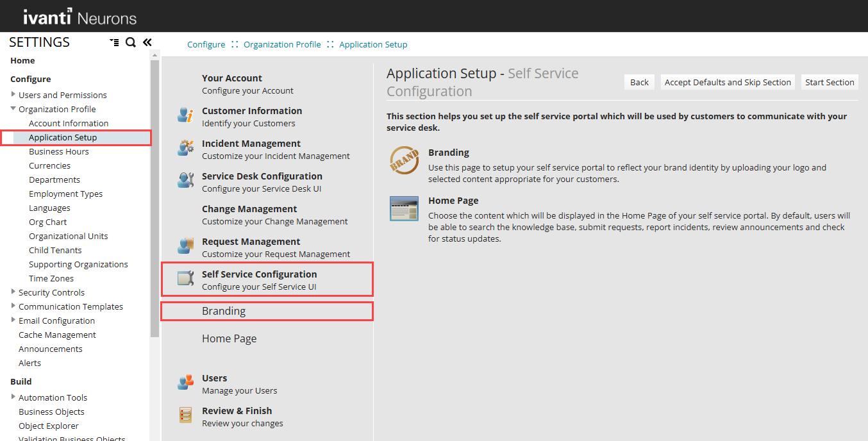Click the Home Page thumbnail icon

(x=404, y=209)
